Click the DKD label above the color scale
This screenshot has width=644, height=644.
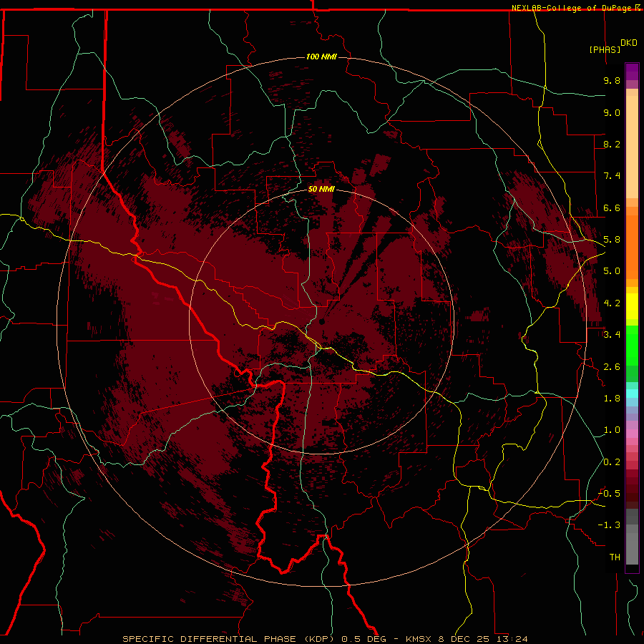point(629,43)
